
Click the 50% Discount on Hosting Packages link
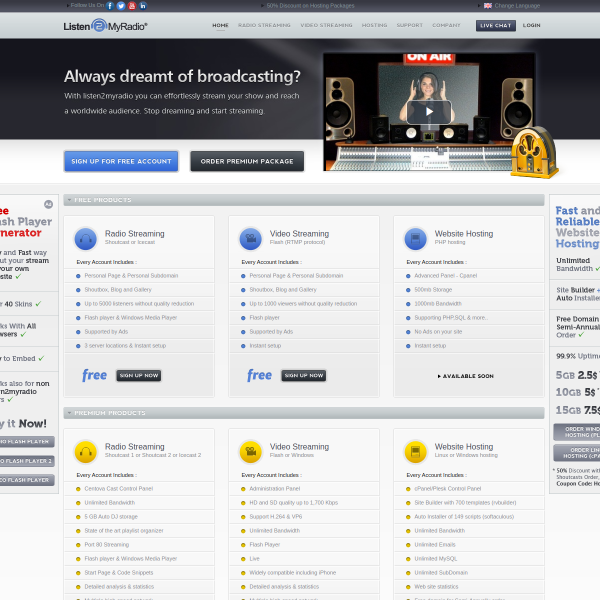pos(310,6)
